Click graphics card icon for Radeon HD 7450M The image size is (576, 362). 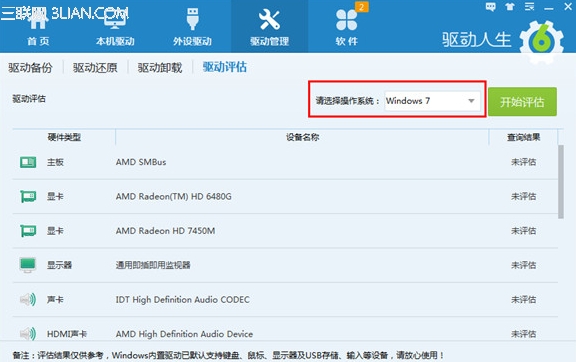pyautogui.click(x=28, y=231)
